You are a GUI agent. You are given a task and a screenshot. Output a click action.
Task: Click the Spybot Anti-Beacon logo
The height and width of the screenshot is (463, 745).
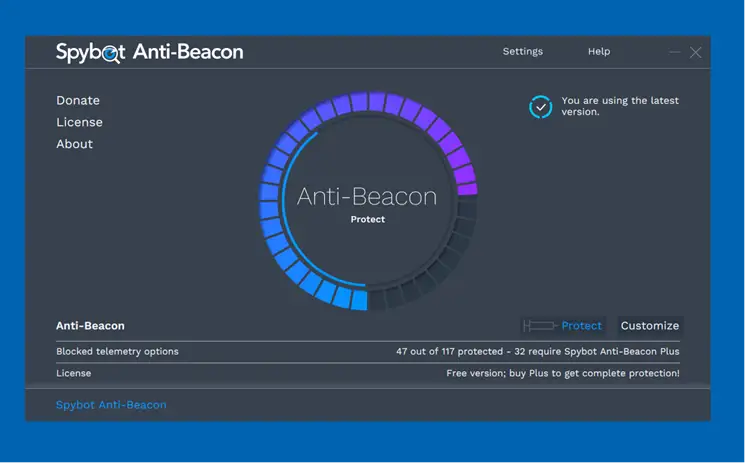(x=150, y=52)
